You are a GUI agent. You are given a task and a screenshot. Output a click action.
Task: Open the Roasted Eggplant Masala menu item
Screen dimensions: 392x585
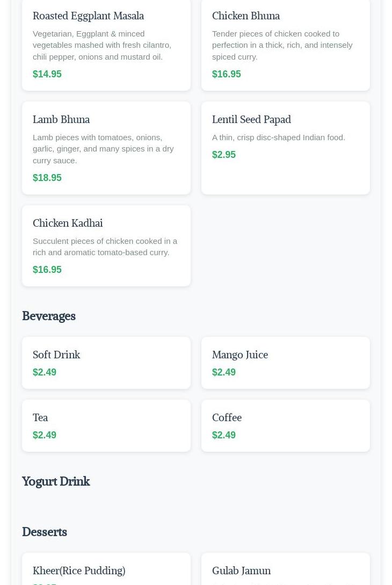coord(88,16)
